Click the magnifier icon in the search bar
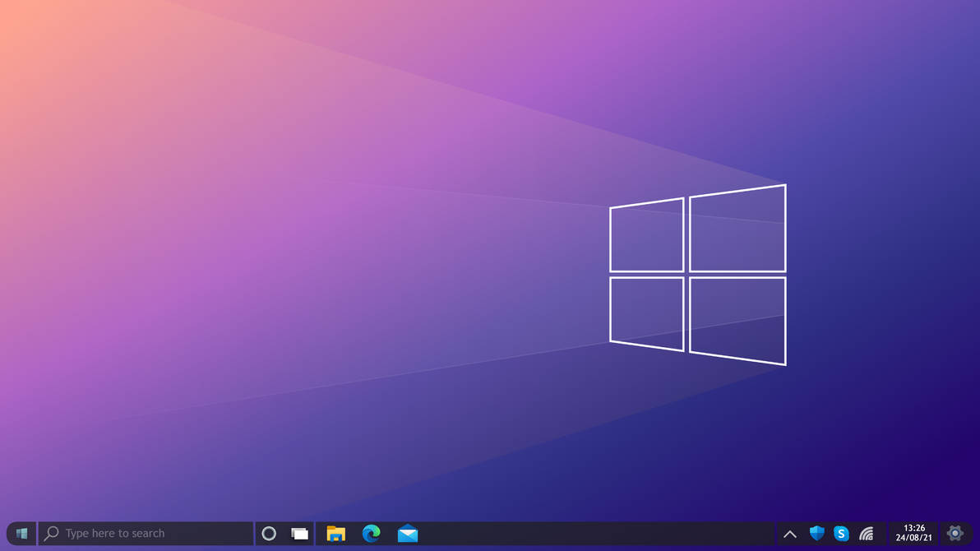This screenshot has height=551, width=980. tap(51, 533)
